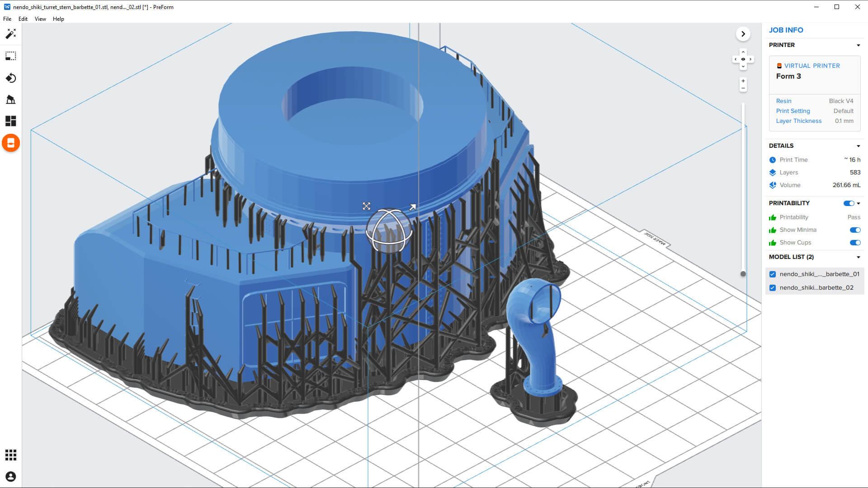
Task: Open the Layout tool
Action: [x=11, y=121]
